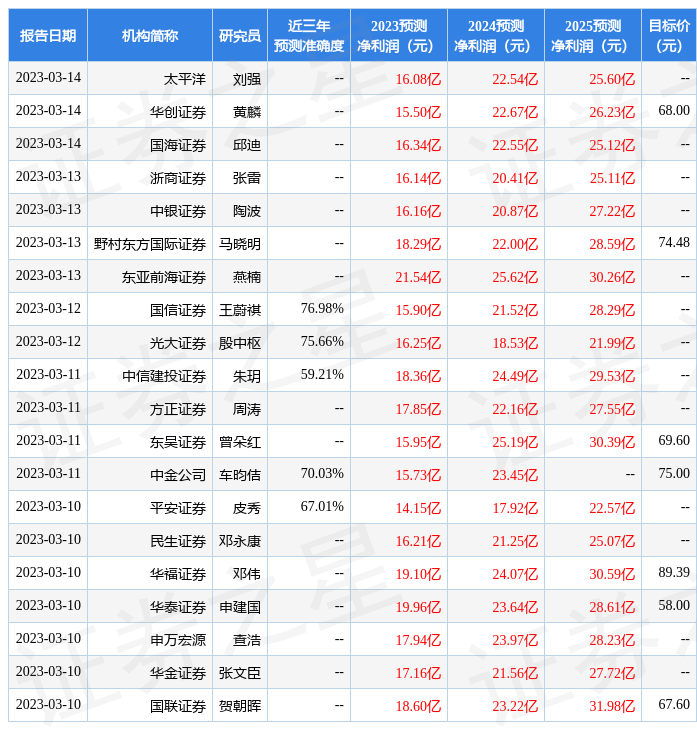Click accuracy value 75.66%

[x=322, y=342]
